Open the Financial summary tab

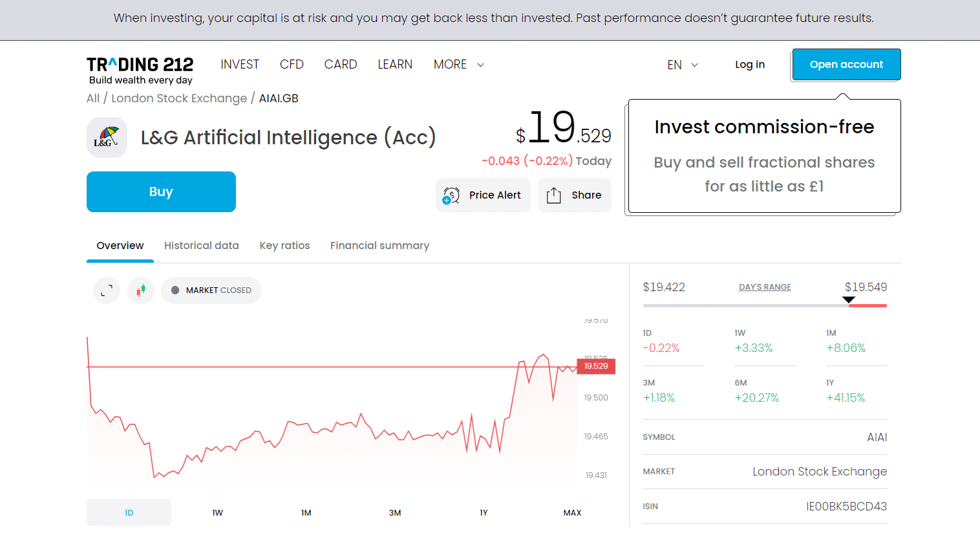click(379, 246)
